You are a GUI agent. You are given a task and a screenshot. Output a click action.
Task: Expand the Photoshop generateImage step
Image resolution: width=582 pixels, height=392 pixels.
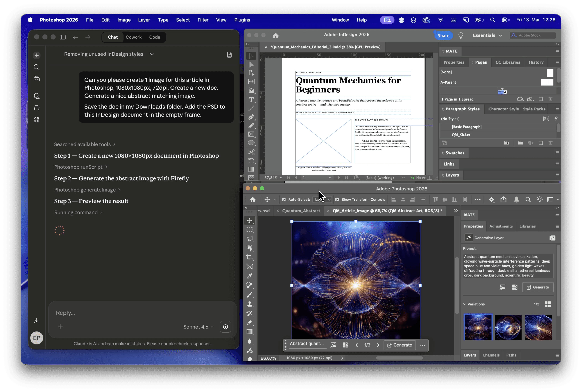pyautogui.click(x=87, y=190)
